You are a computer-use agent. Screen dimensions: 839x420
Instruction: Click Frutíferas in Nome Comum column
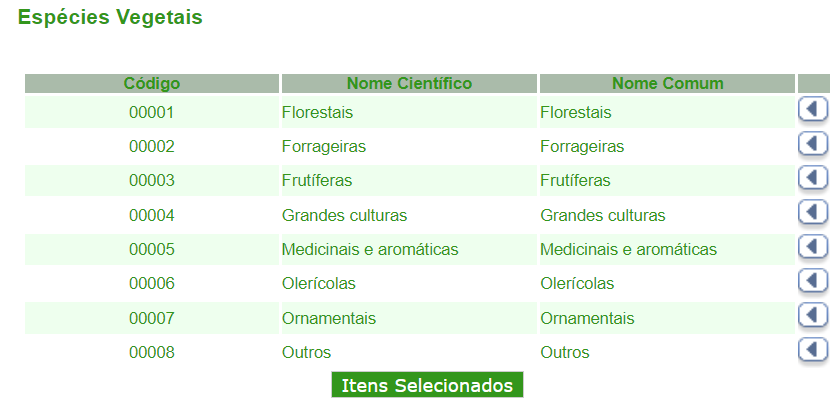(575, 181)
